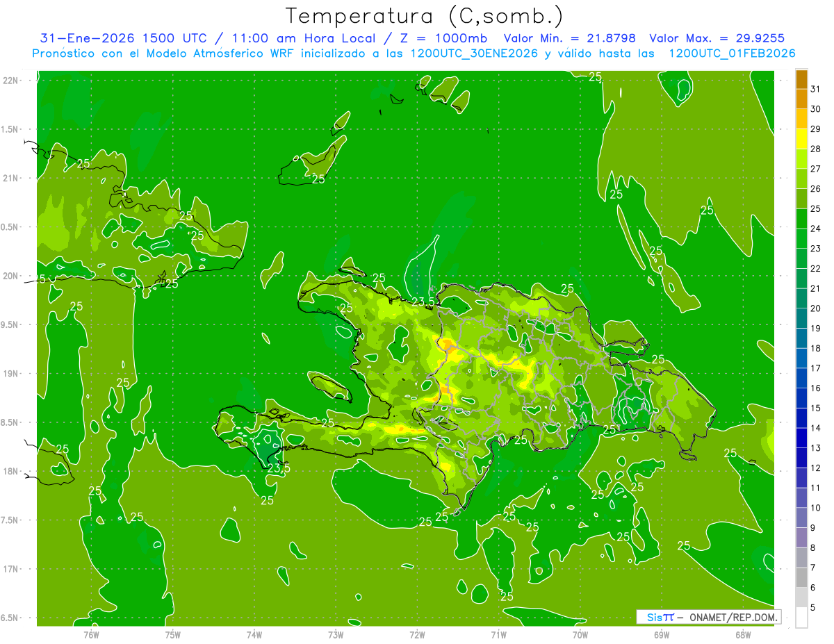Screen dimensions: 834x644
Task: Click the color scale value '20'
Action: [x=816, y=308]
